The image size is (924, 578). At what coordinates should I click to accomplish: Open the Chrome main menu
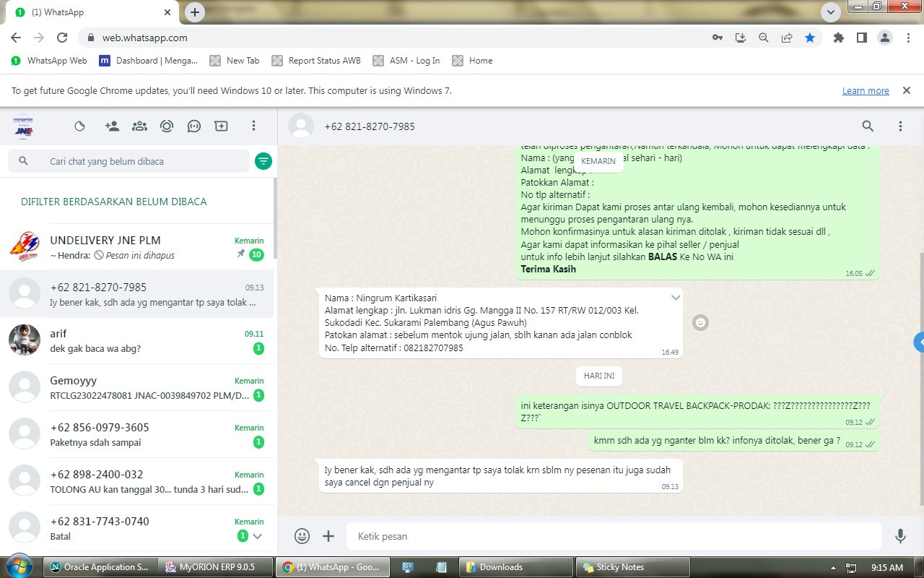tap(908, 38)
